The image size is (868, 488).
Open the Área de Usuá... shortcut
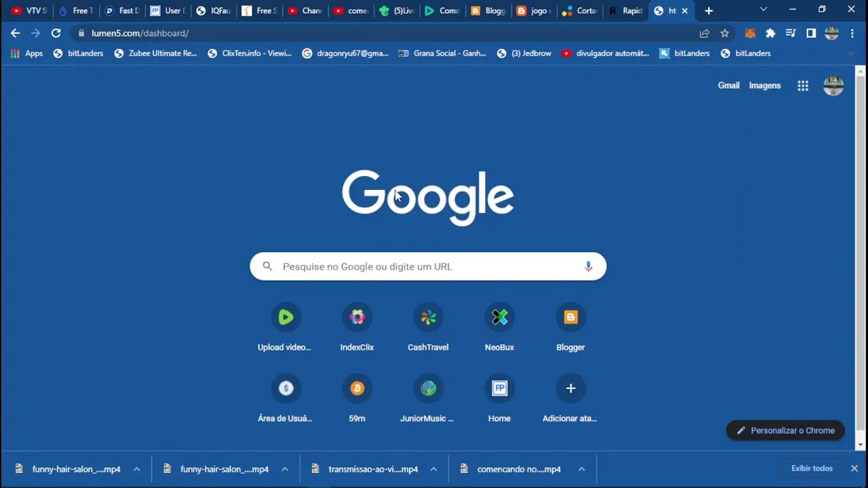[285, 399]
